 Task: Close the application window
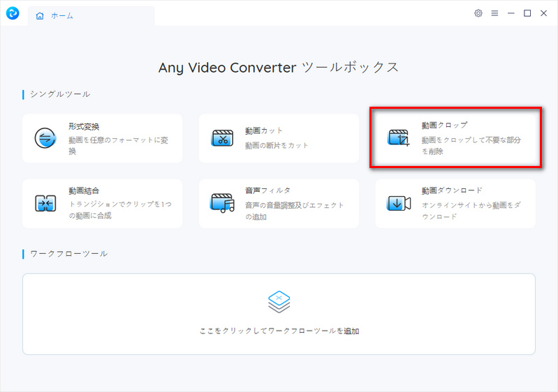tap(544, 13)
